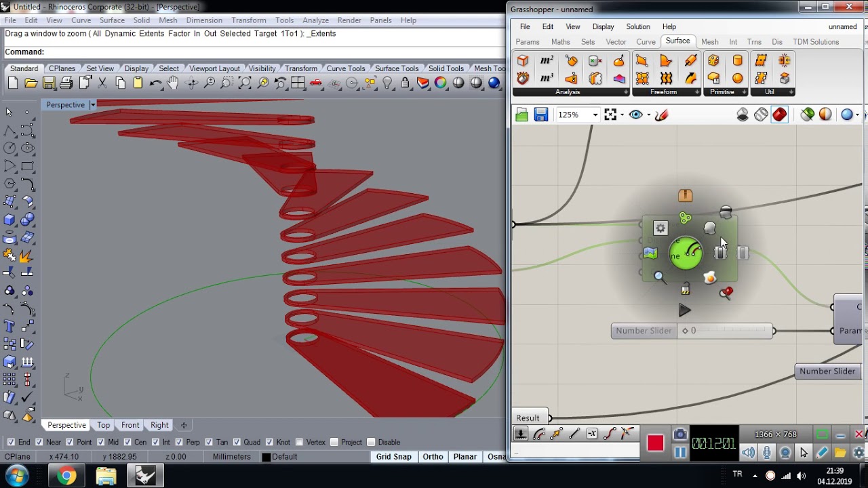Select the orange Cylinder primitive in Grasshopper
Screen dimensions: 868x488
(x=737, y=61)
